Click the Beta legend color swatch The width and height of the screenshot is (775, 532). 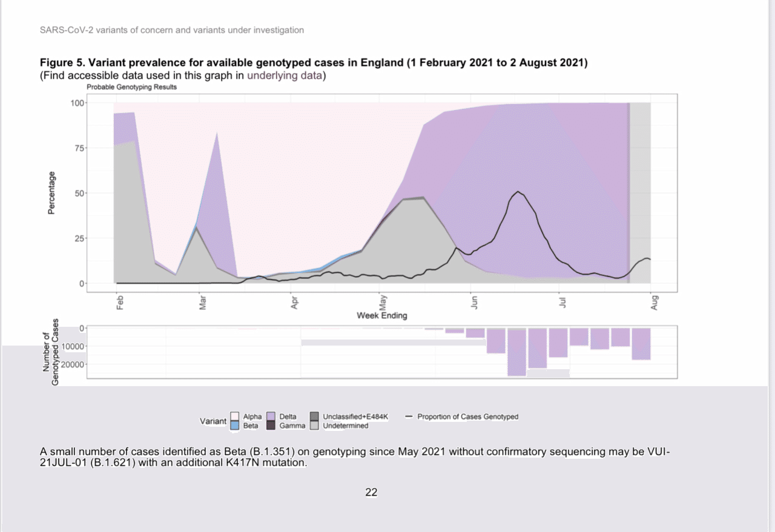click(236, 425)
